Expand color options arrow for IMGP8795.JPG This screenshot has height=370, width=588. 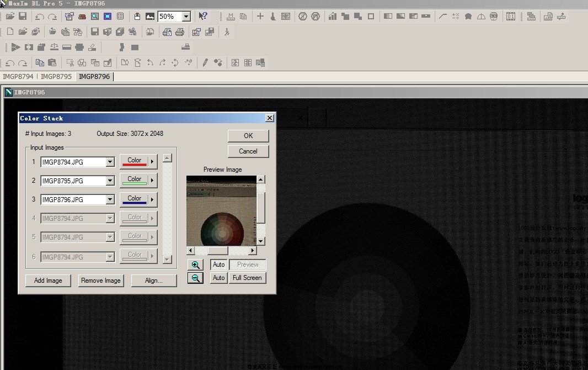[x=152, y=181]
